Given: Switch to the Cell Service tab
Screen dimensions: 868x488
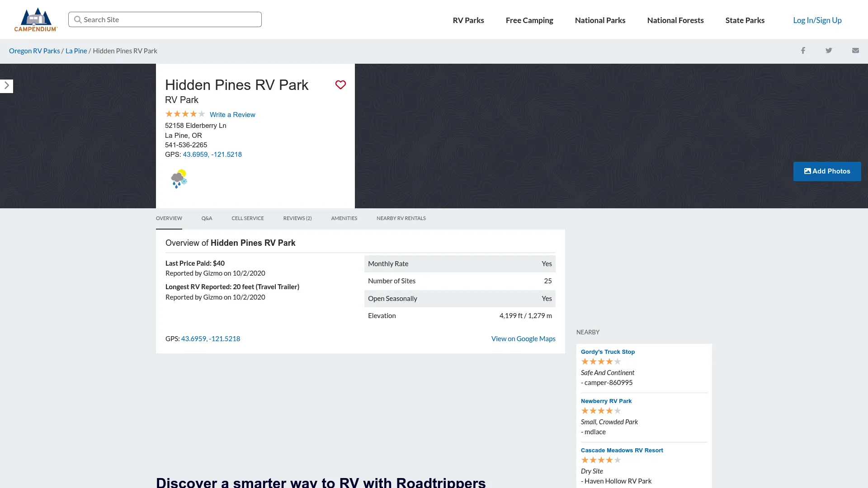Looking at the screenshot, I should (x=248, y=218).
